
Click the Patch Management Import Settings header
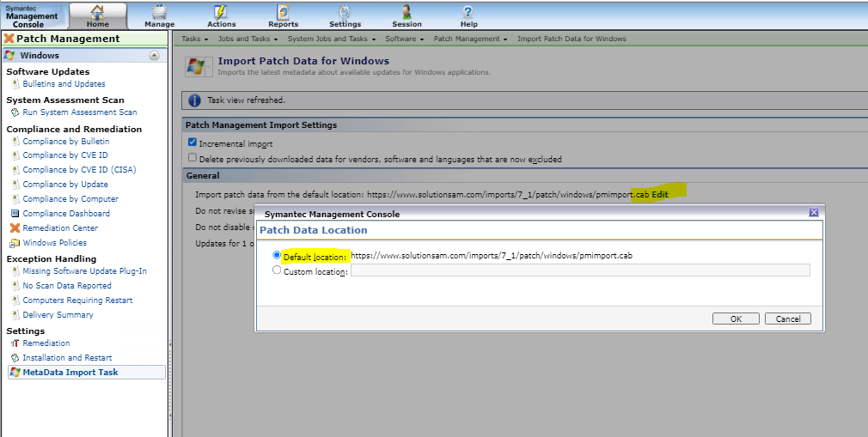(261, 125)
